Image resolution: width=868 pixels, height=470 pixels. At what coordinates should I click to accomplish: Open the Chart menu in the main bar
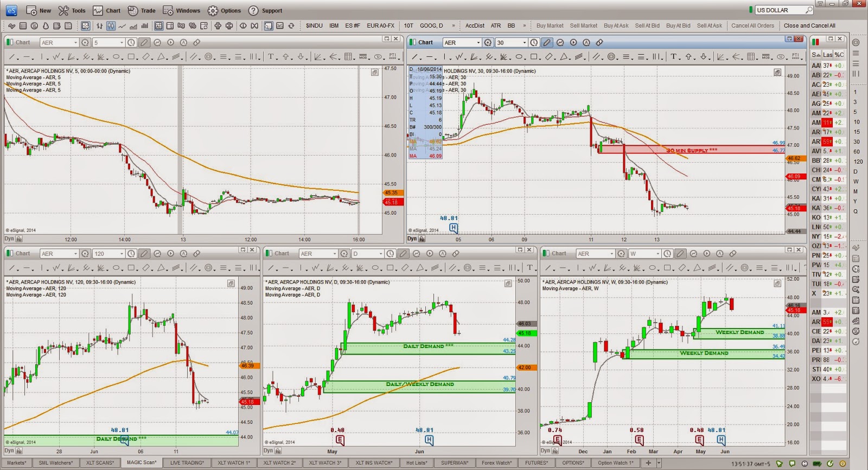107,11
